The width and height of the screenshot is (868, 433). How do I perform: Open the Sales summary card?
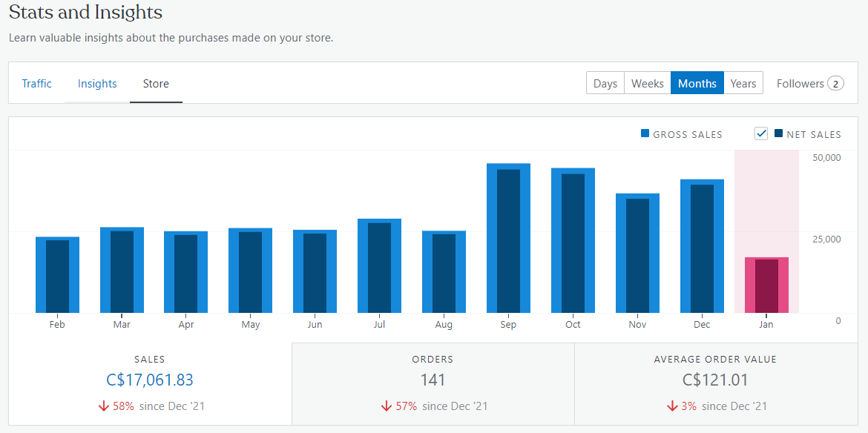pos(150,384)
